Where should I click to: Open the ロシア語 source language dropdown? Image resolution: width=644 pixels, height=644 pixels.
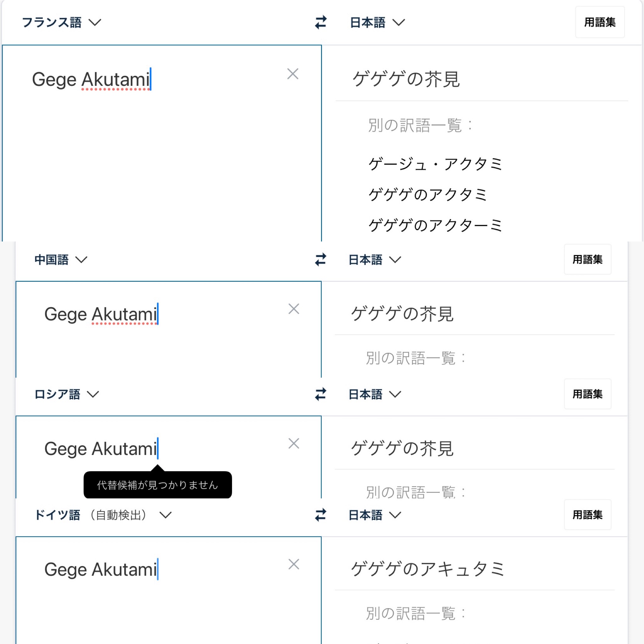click(x=67, y=394)
